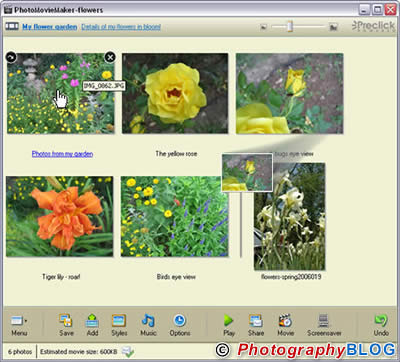The width and height of the screenshot is (400, 362).
Task: Remove first photo with X icon
Action: pos(110,57)
